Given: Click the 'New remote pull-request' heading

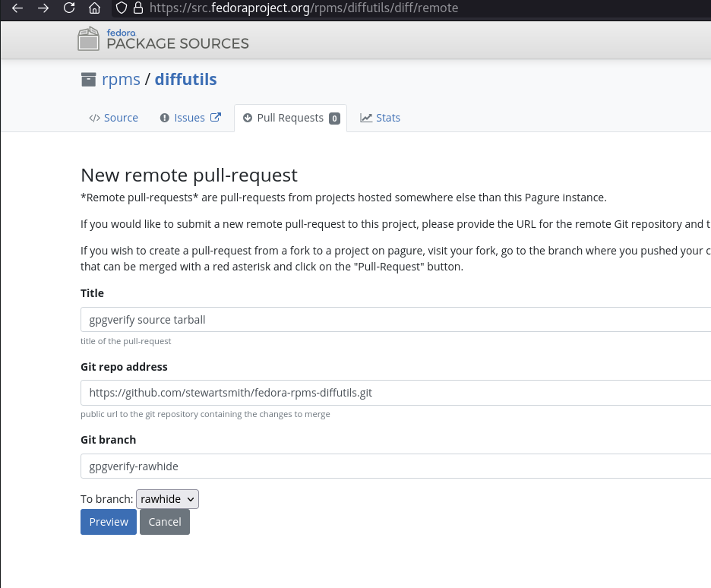Looking at the screenshot, I should (189, 175).
